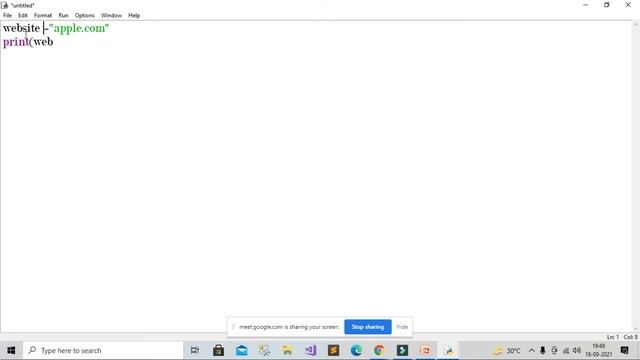The image size is (640, 360).
Task: Open Sublime Text from taskbar
Action: point(333,350)
